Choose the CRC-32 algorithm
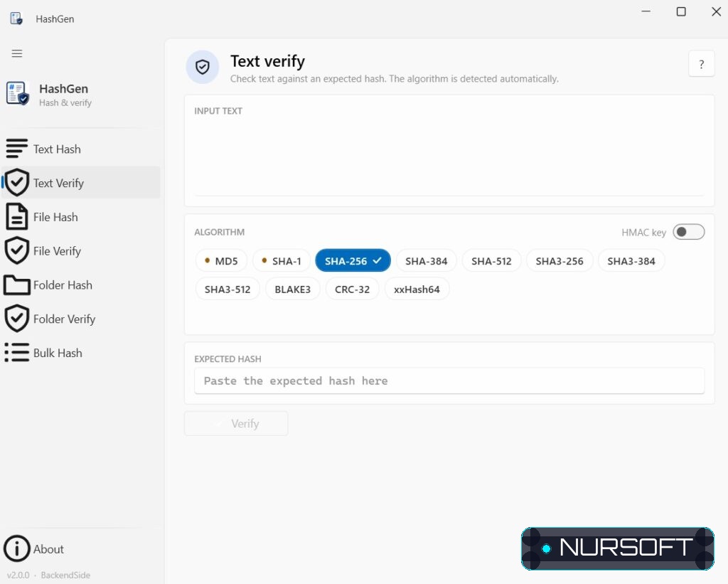 pyautogui.click(x=352, y=289)
